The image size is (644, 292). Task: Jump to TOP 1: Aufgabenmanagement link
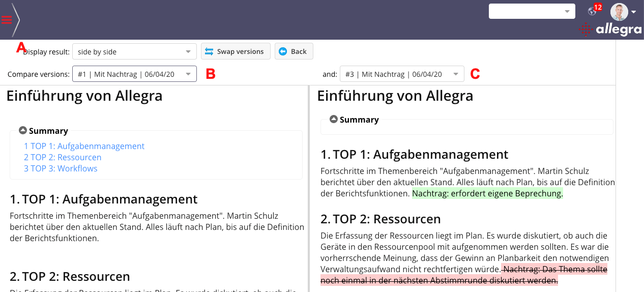pyautogui.click(x=84, y=146)
